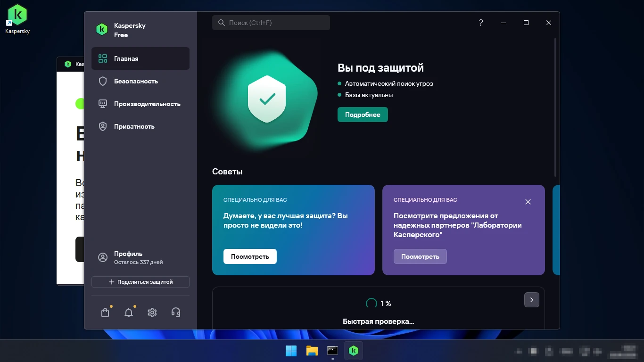Maximize the Kaspersky window
The image size is (644, 362).
(526, 23)
